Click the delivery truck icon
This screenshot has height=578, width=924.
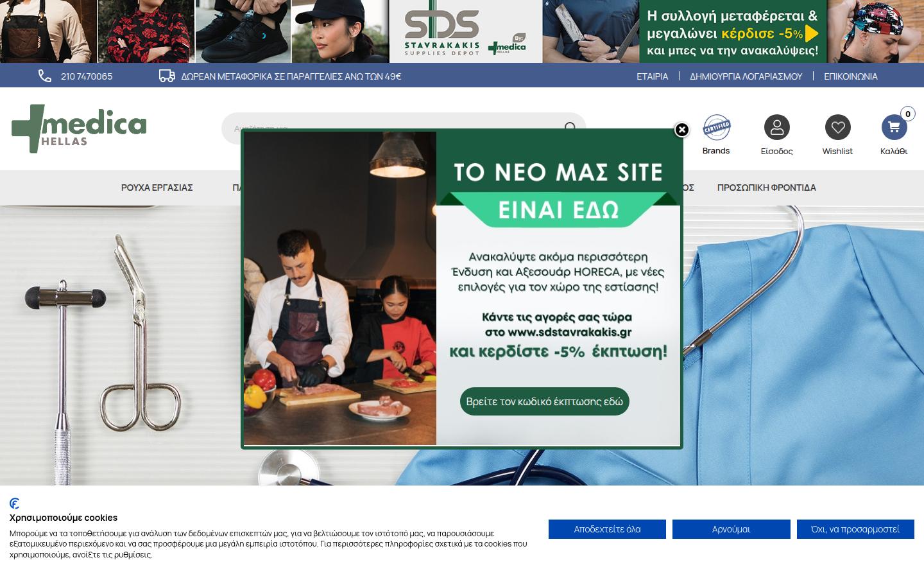click(167, 76)
